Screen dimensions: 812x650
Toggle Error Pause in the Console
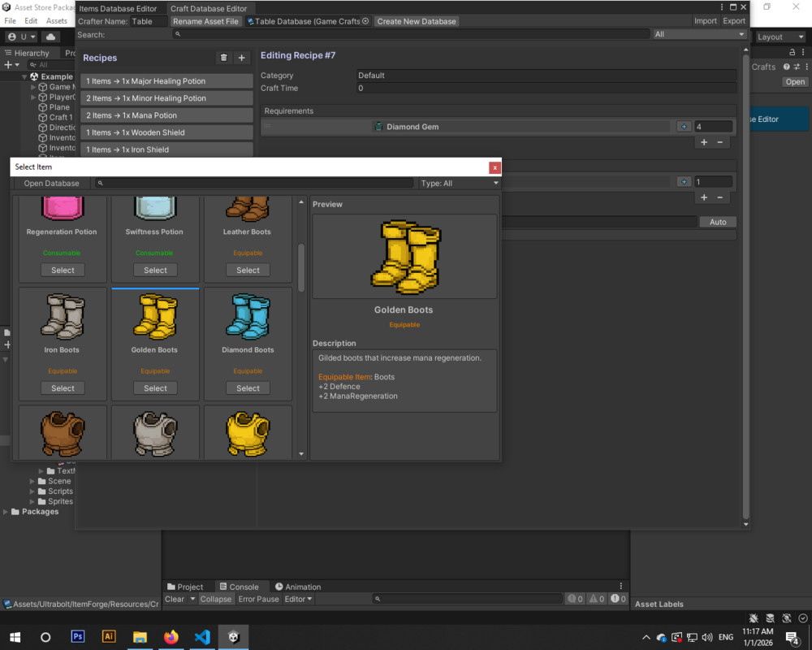pos(259,599)
